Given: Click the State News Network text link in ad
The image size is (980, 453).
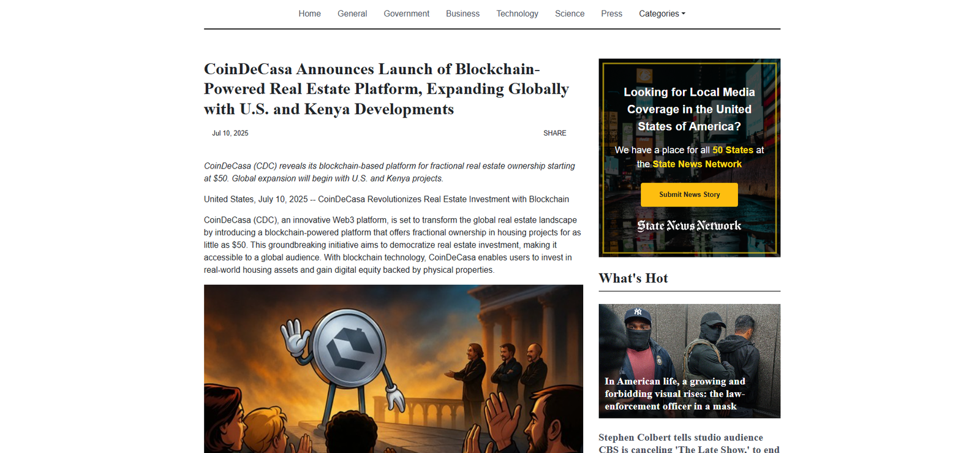Looking at the screenshot, I should [x=697, y=164].
